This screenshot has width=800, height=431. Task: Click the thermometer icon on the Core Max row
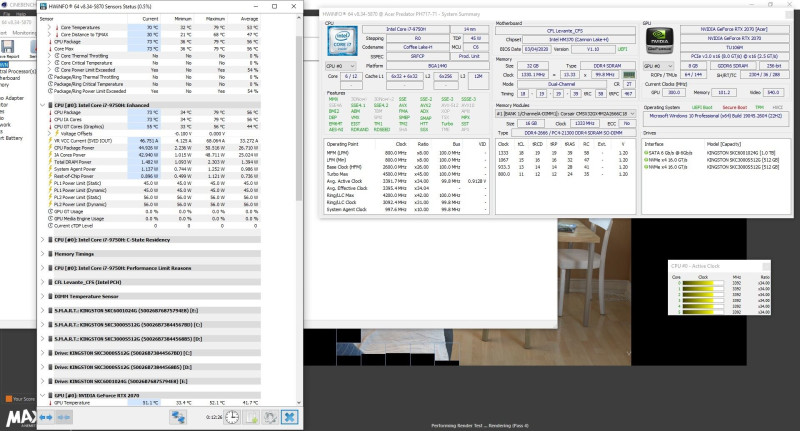50,49
